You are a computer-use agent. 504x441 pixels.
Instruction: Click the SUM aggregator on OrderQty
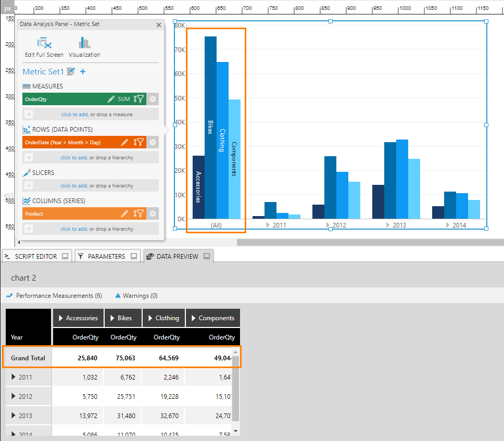124,99
